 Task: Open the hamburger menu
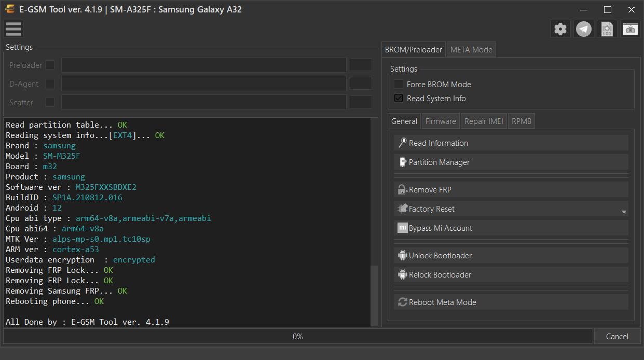[13, 29]
